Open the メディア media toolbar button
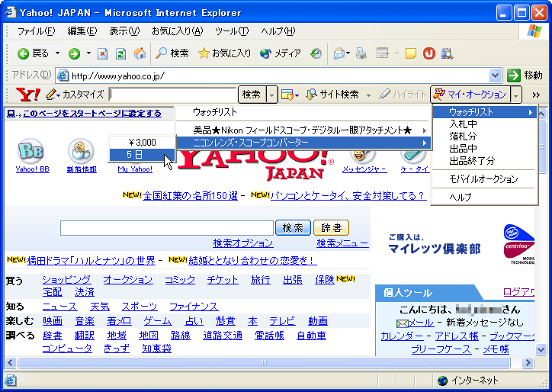This screenshot has width=552, height=392. click(281, 53)
